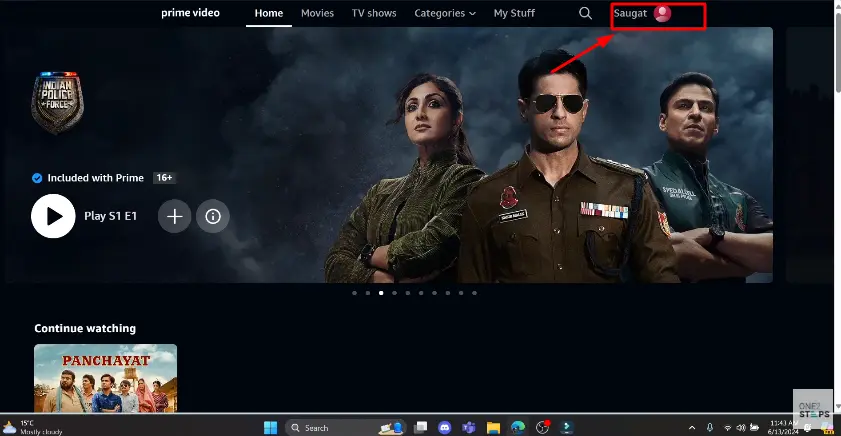Open File Explorer from the taskbar
The image size is (841, 436).
click(493, 427)
